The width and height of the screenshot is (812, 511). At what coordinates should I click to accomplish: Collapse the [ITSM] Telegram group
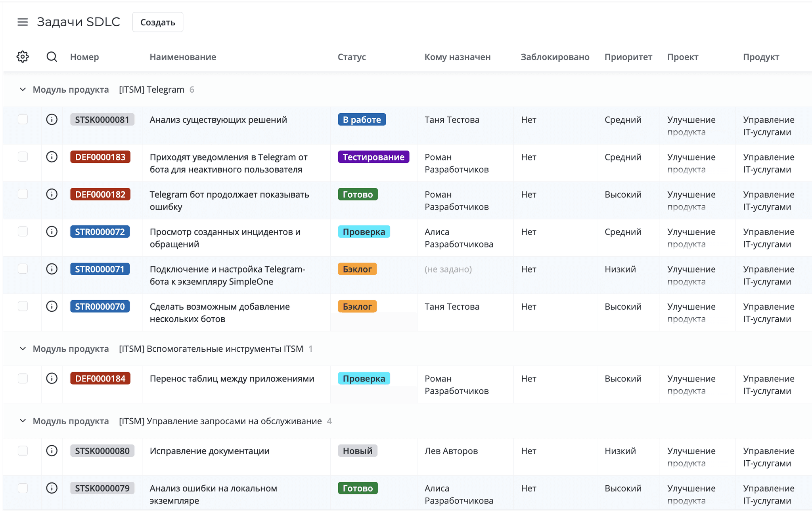tap(23, 90)
